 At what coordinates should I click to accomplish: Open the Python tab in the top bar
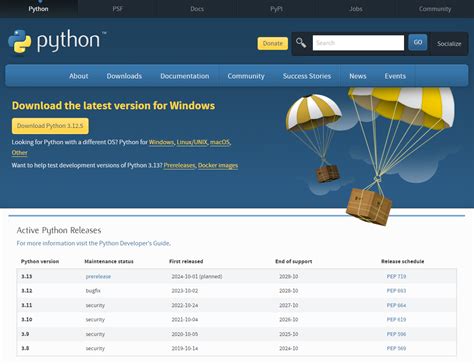(x=38, y=9)
